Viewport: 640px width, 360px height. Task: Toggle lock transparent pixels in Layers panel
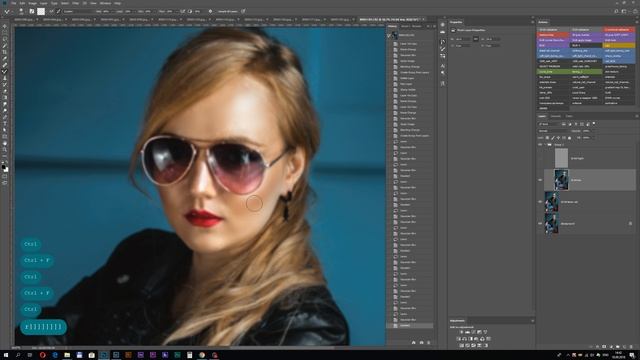click(547, 138)
